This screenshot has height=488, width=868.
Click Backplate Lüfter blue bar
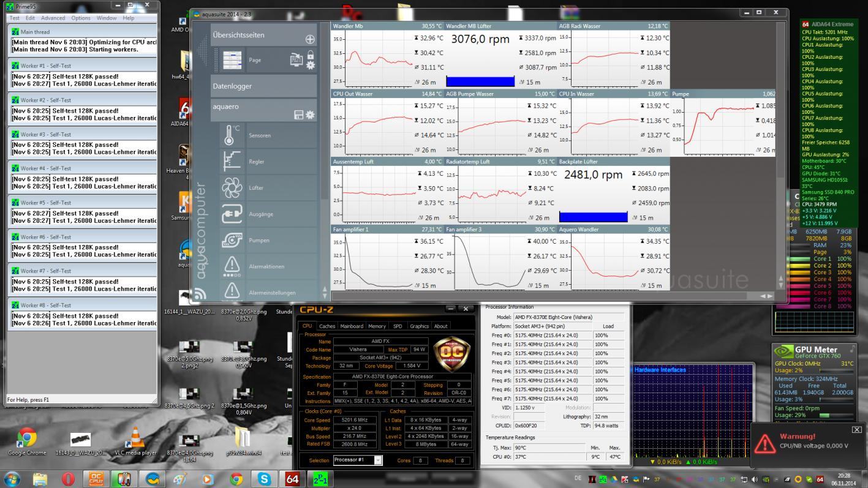click(x=593, y=217)
